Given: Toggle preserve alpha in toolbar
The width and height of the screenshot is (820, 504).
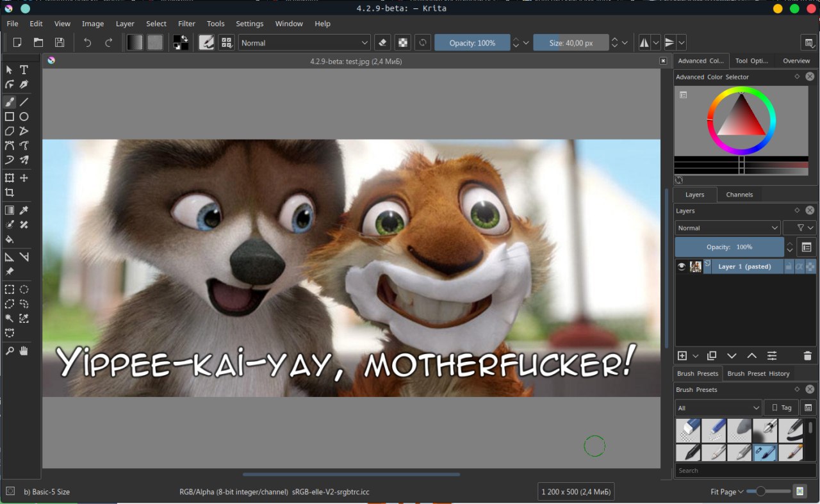Looking at the screenshot, I should click(403, 43).
